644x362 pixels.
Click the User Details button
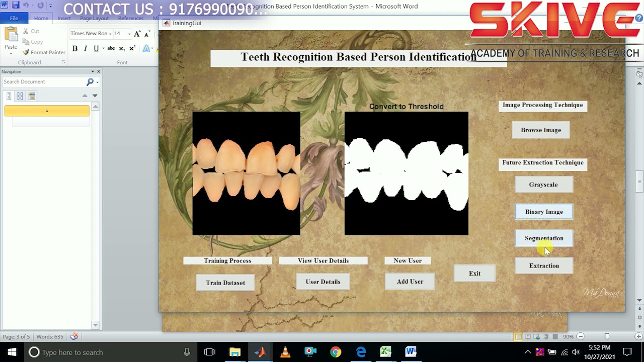pyautogui.click(x=323, y=282)
